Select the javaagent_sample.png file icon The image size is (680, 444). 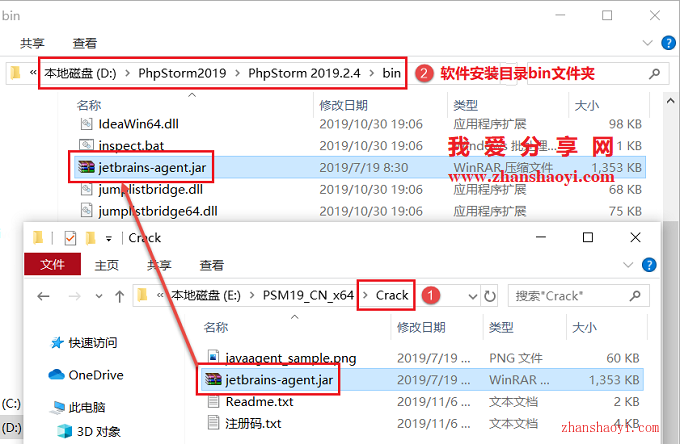pyautogui.click(x=213, y=357)
